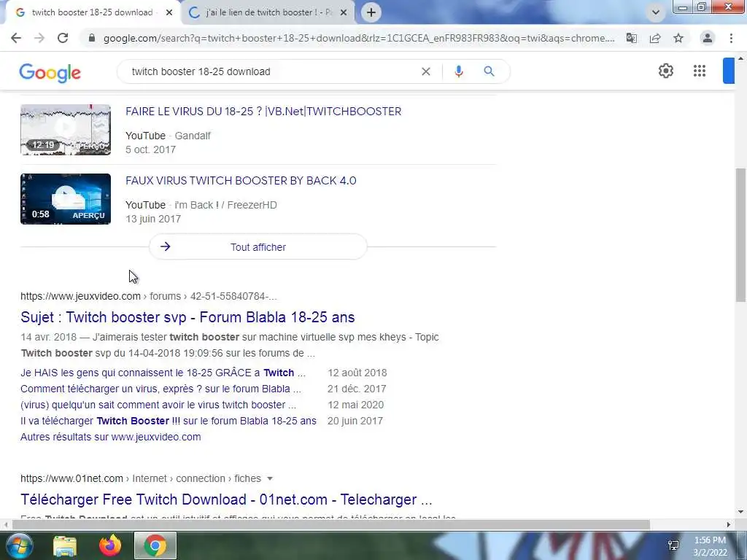Open a new tab with plus button
Viewport: 747px width, 560px height.
(x=371, y=12)
